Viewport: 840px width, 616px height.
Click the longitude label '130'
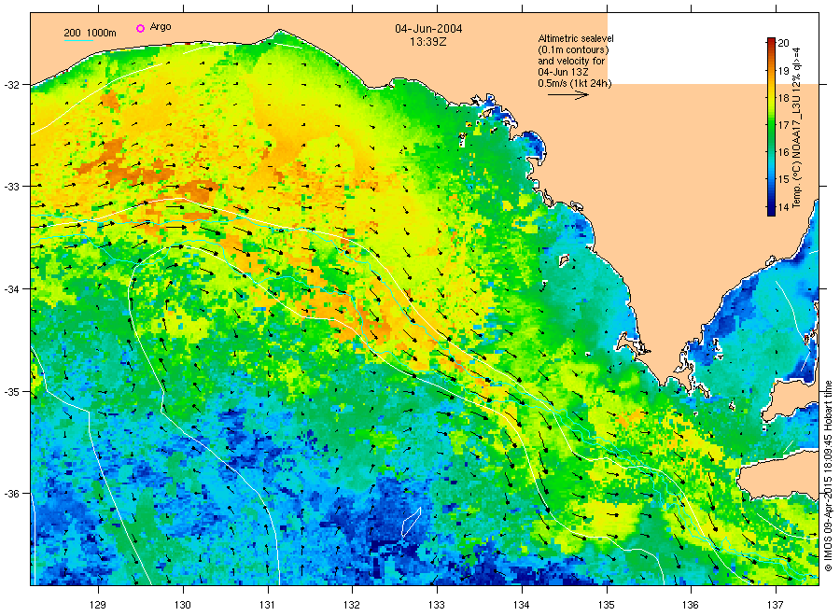coord(183,605)
